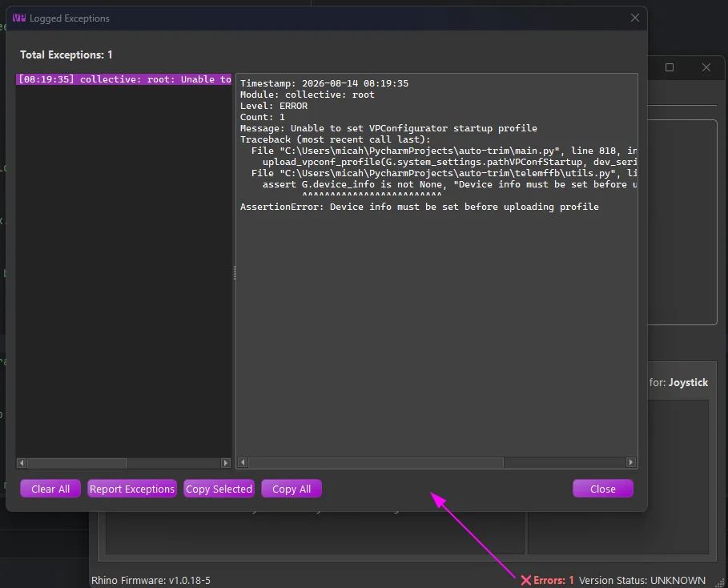Open Report Exceptions
The width and height of the screenshot is (728, 588).
pyautogui.click(x=132, y=489)
